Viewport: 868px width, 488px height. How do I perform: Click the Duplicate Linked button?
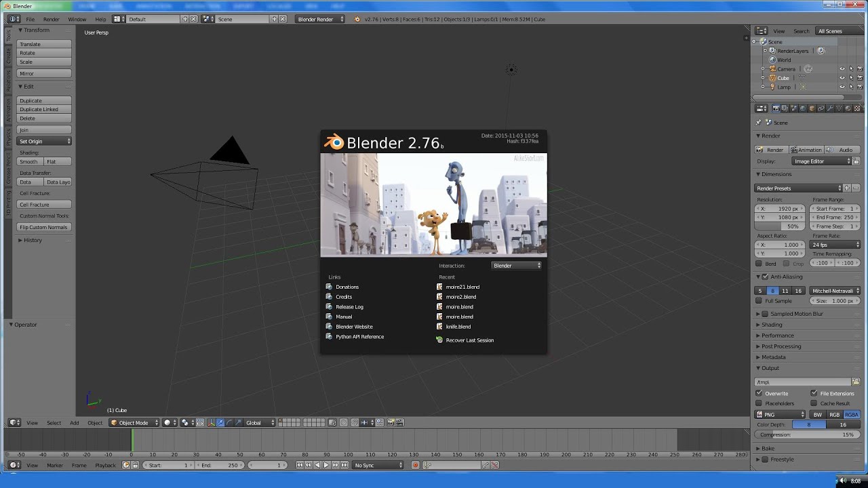(44, 109)
